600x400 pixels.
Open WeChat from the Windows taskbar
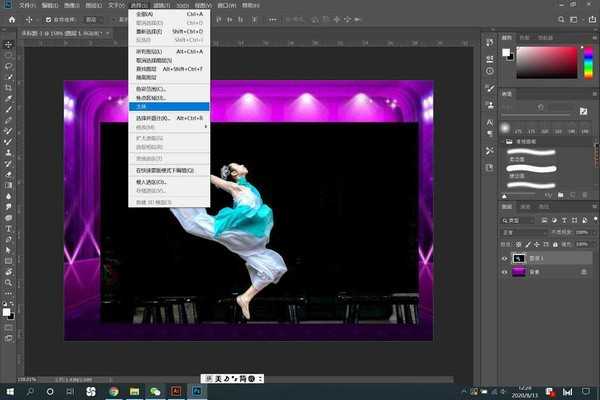click(155, 392)
